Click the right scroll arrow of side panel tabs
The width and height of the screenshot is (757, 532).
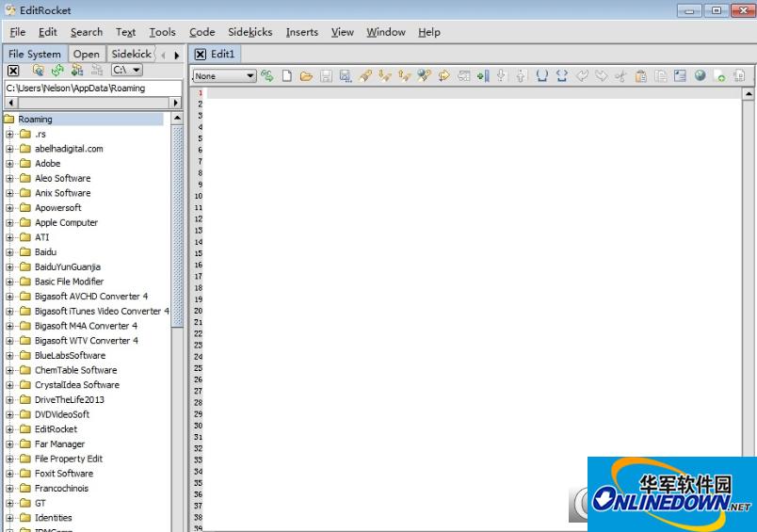pyautogui.click(x=176, y=55)
